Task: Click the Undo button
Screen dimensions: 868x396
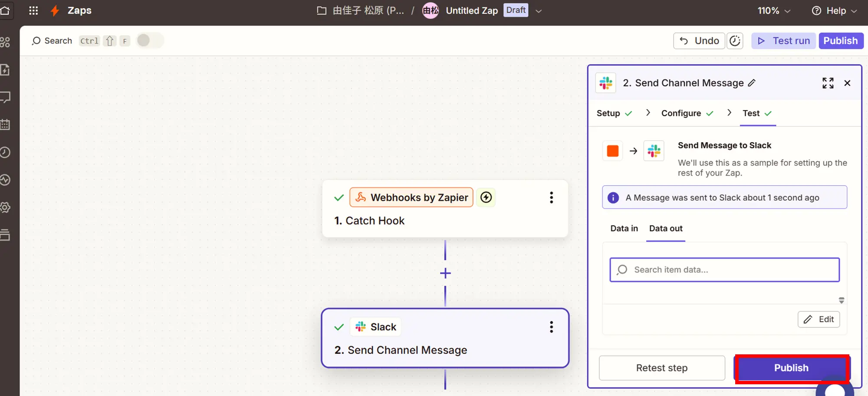Action: (699, 41)
